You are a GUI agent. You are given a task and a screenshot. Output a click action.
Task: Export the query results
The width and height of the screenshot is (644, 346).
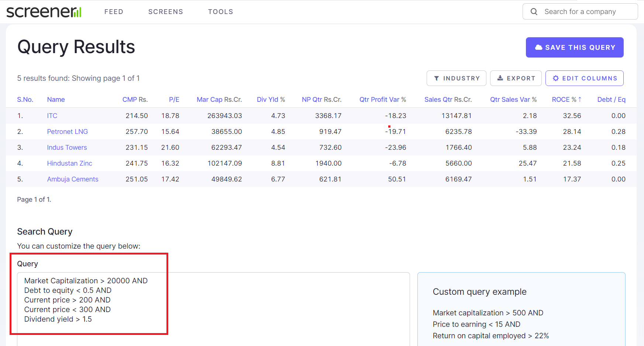516,78
